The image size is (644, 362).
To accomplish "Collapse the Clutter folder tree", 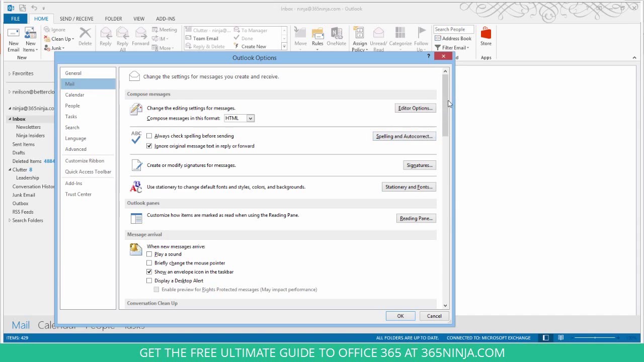I will tap(10, 170).
